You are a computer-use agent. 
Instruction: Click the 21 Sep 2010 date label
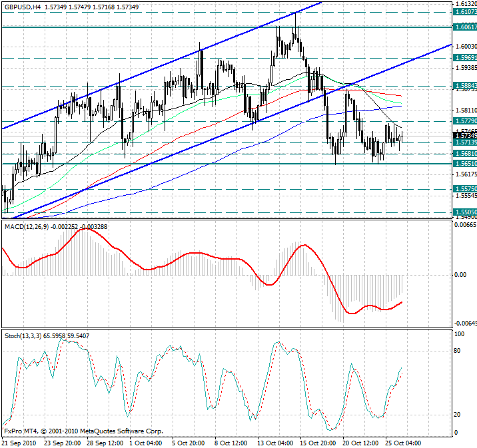point(19,443)
